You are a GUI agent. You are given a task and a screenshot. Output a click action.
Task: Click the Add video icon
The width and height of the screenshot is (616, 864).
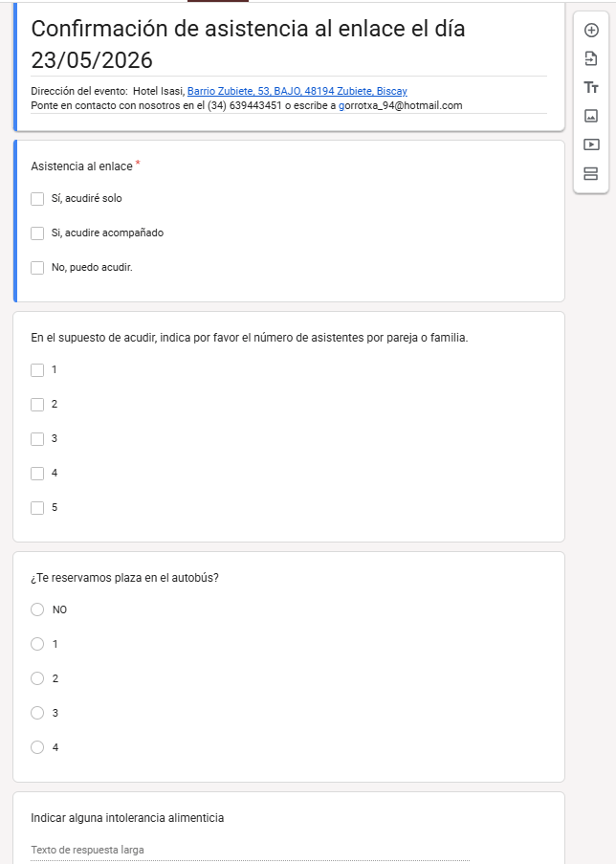[x=591, y=144]
